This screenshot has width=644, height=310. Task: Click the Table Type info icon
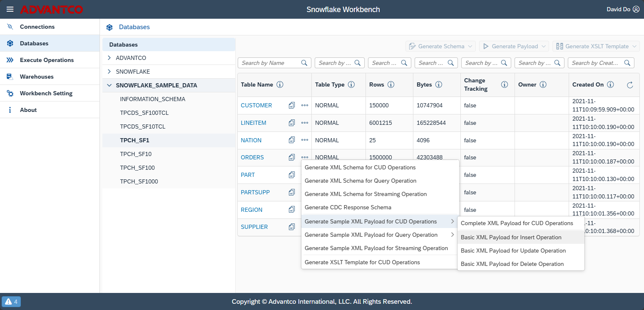[x=351, y=84]
